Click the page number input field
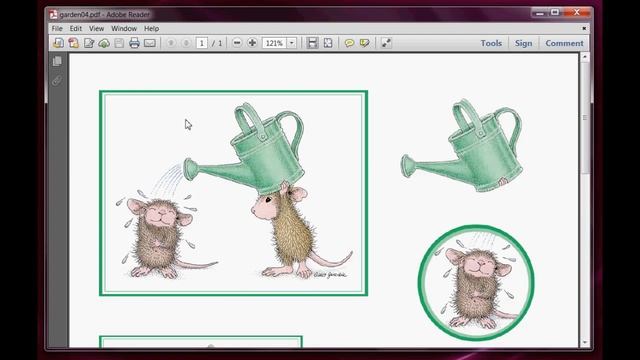The image size is (640, 360). click(202, 43)
